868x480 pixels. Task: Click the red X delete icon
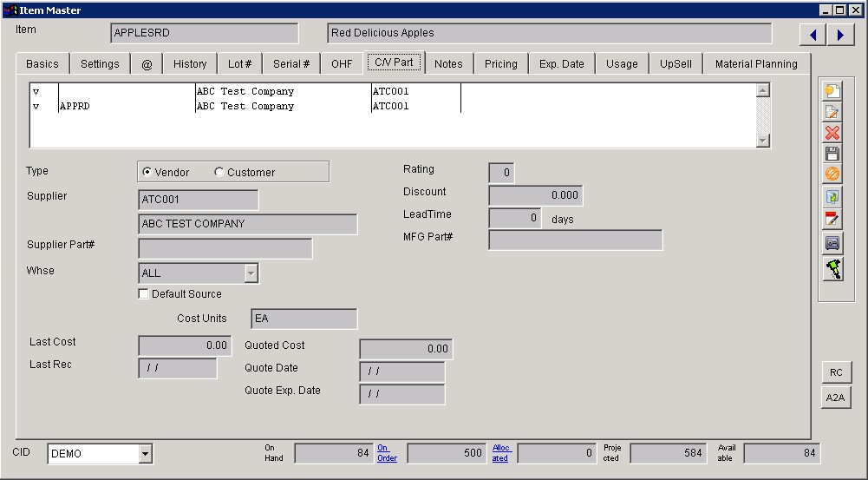(832, 133)
